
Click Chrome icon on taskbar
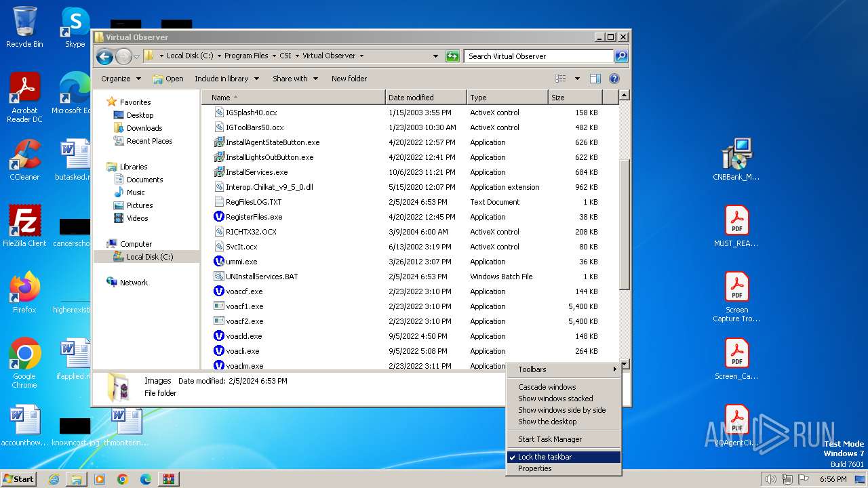pyautogui.click(x=122, y=479)
